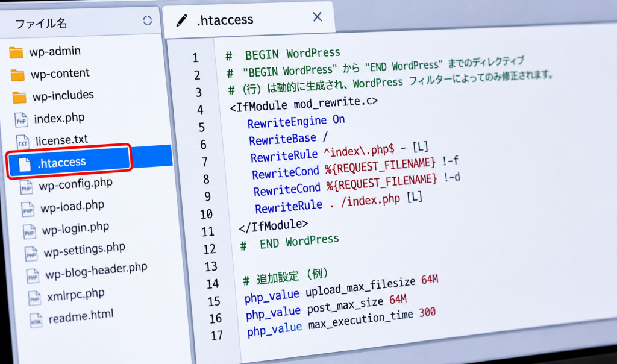Select the wp-blog-header.php file name
The image size is (617, 364).
(x=96, y=271)
